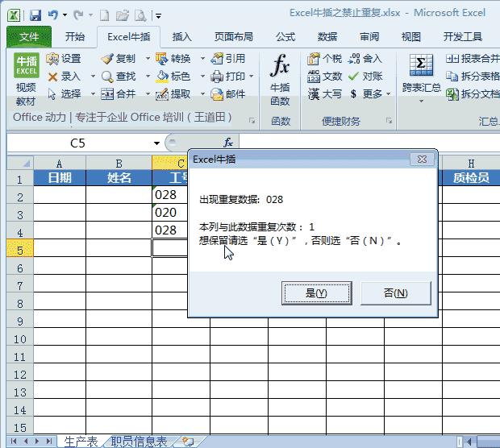Click the Open folder icon in quick access
Screen dimensions: 500x448
(122, 15)
